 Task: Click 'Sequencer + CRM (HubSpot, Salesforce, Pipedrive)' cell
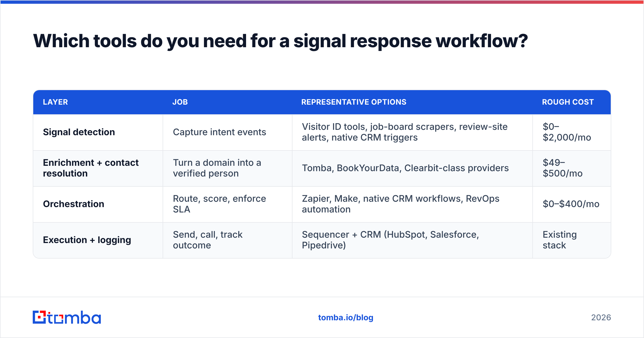pos(412,240)
